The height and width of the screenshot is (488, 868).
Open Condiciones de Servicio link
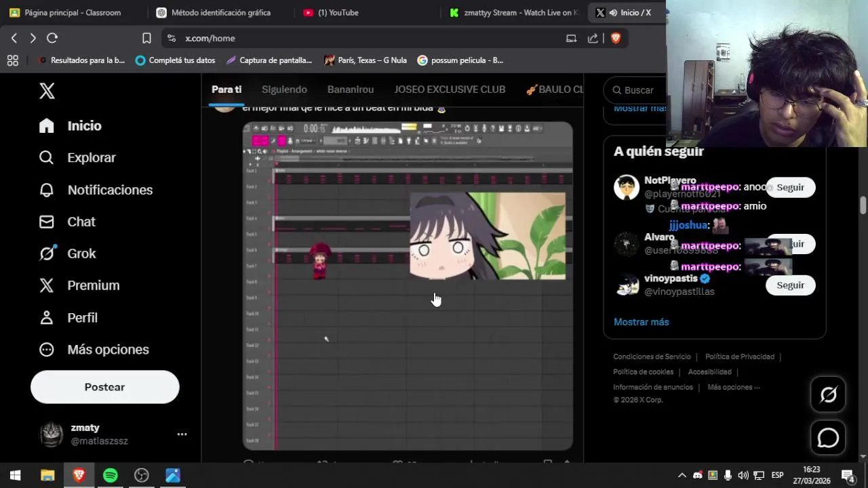pos(652,357)
